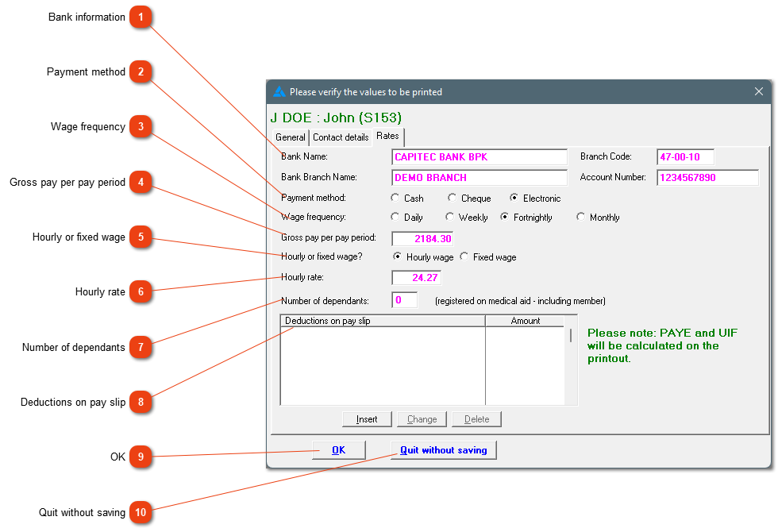
Task: Click Quit without saving button
Action: 444,450
